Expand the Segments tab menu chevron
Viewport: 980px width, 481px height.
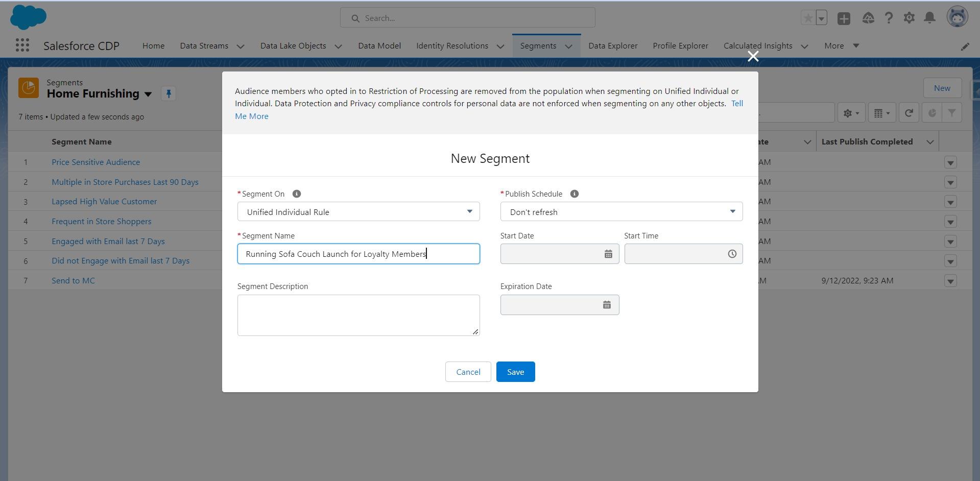[568, 46]
